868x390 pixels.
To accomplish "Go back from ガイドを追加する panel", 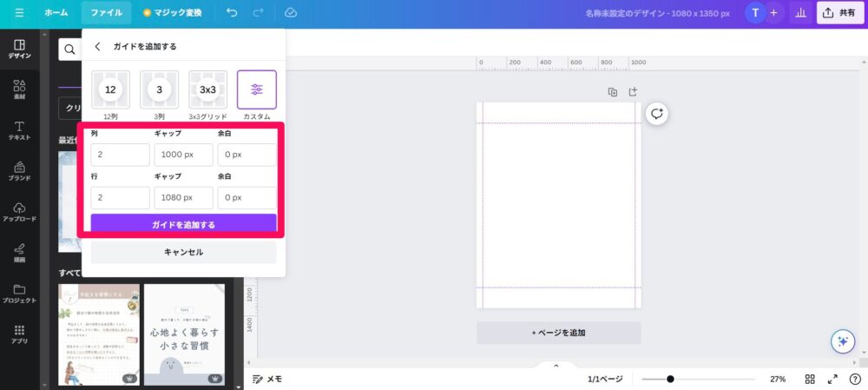I will tap(97, 47).
